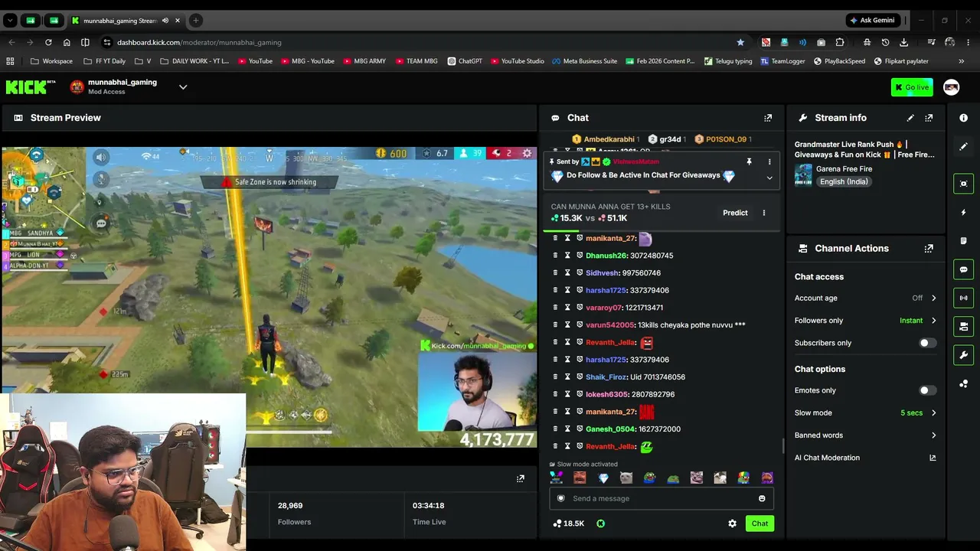Reload the page
980x551 pixels.
tap(48, 42)
